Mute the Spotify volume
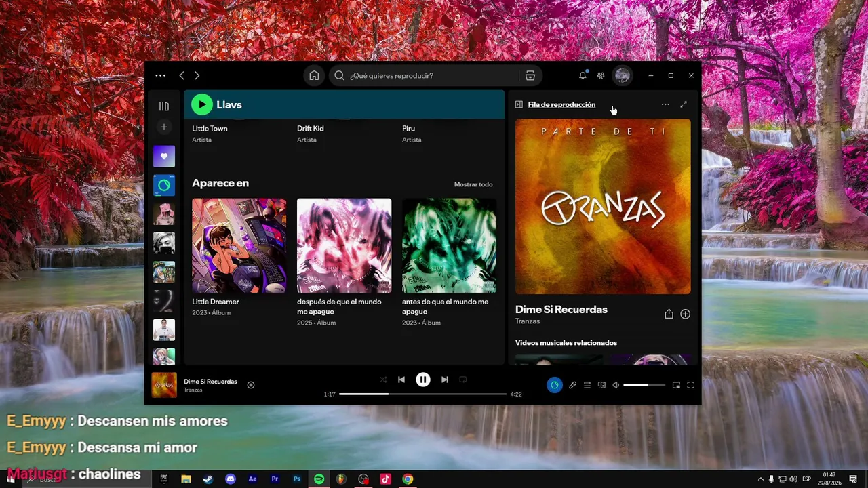Image resolution: width=868 pixels, height=488 pixels. tap(616, 385)
